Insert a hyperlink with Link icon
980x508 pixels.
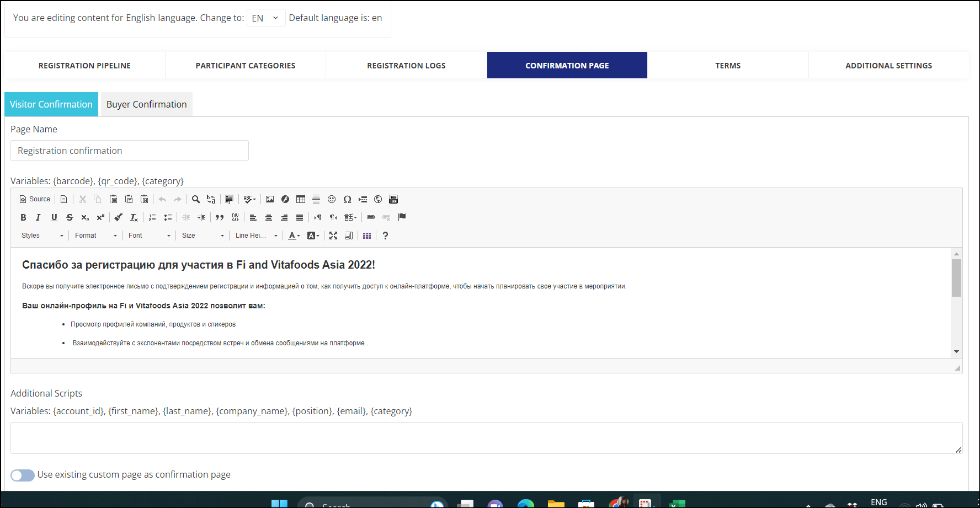tap(371, 217)
